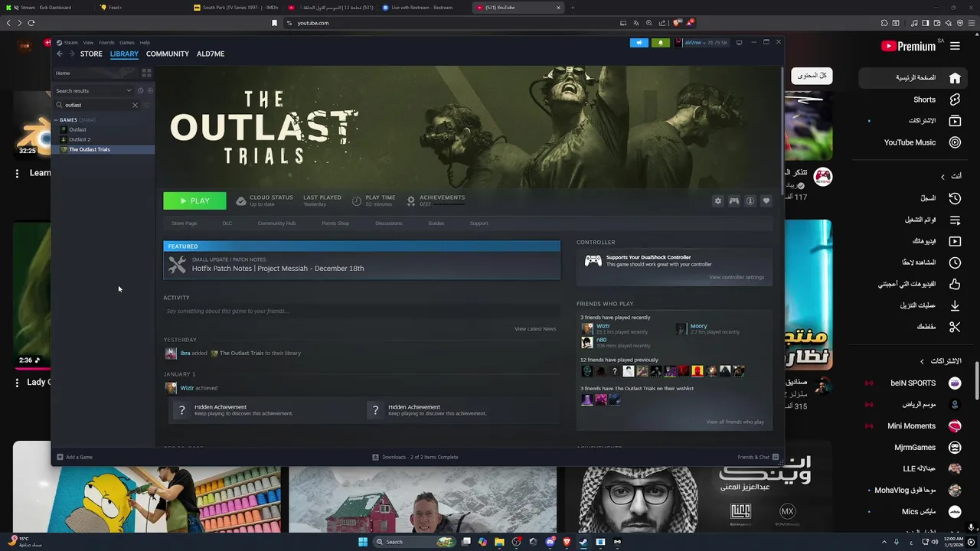Image resolution: width=980 pixels, height=551 pixels.
Task: Open the ald7me account dropdown
Action: click(x=701, y=43)
